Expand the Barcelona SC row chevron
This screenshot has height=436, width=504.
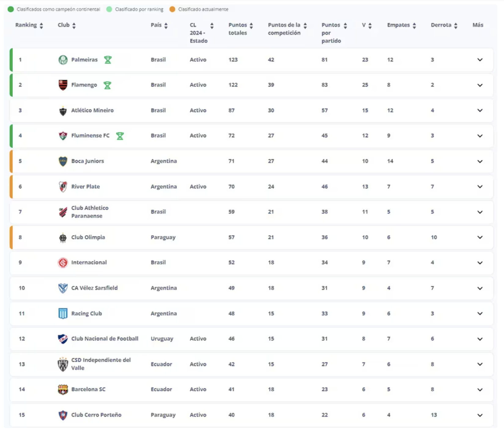pyautogui.click(x=480, y=390)
